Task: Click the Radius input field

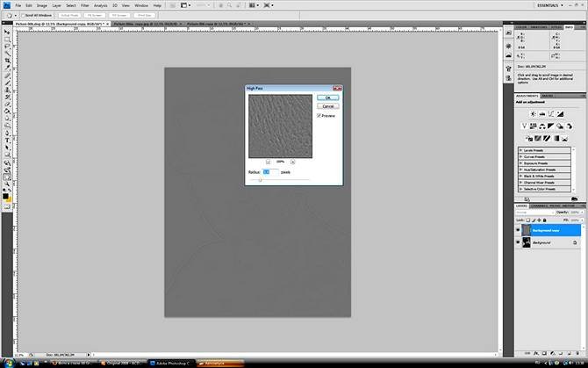Action: tap(269, 172)
